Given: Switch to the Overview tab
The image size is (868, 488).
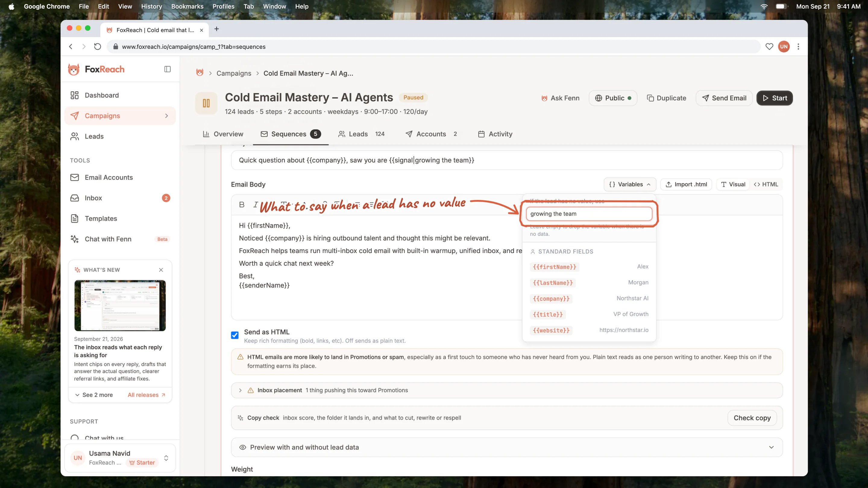Looking at the screenshot, I should (223, 134).
